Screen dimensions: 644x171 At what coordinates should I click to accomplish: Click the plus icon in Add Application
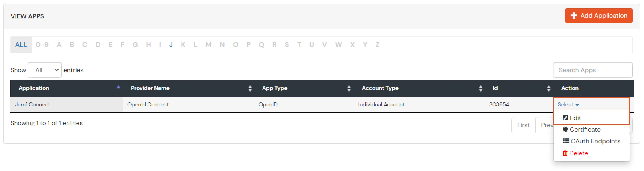click(574, 16)
